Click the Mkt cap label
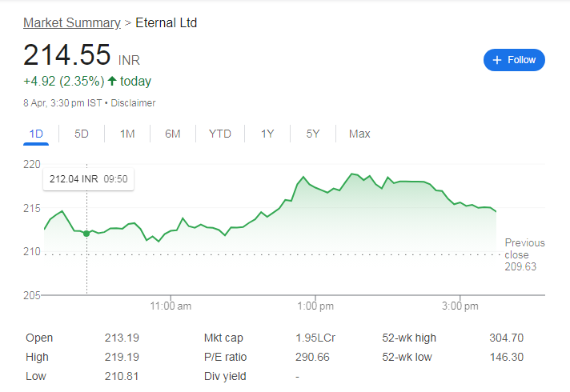 coord(223,338)
